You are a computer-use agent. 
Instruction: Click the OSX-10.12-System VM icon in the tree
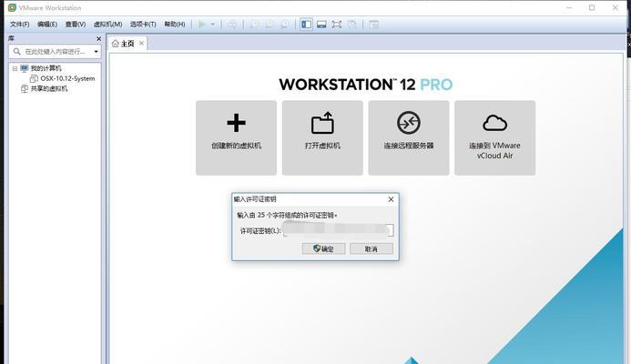[x=35, y=78]
